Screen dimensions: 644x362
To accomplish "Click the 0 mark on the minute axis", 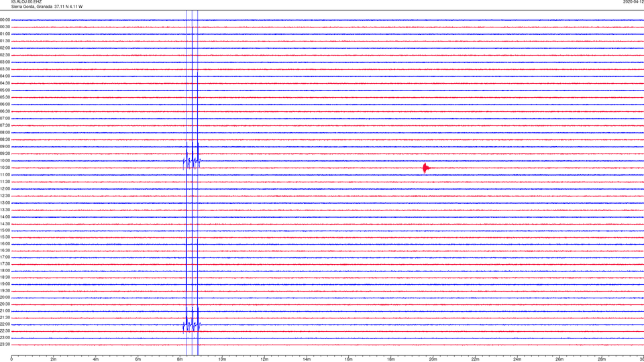I will coord(11,359).
